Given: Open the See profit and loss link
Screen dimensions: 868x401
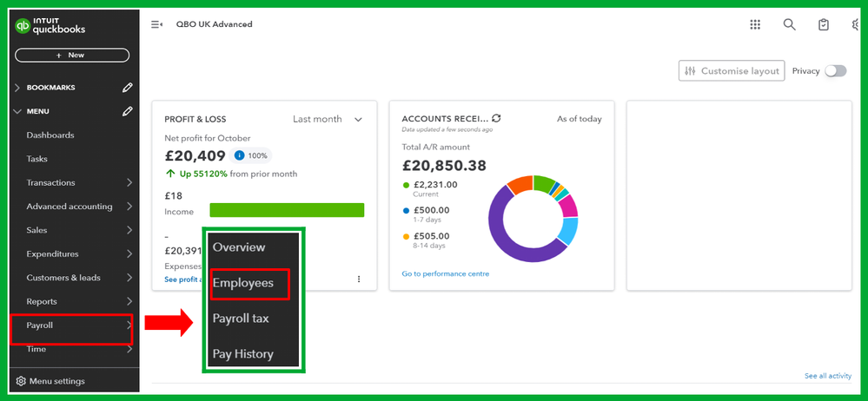Looking at the screenshot, I should 182,279.
